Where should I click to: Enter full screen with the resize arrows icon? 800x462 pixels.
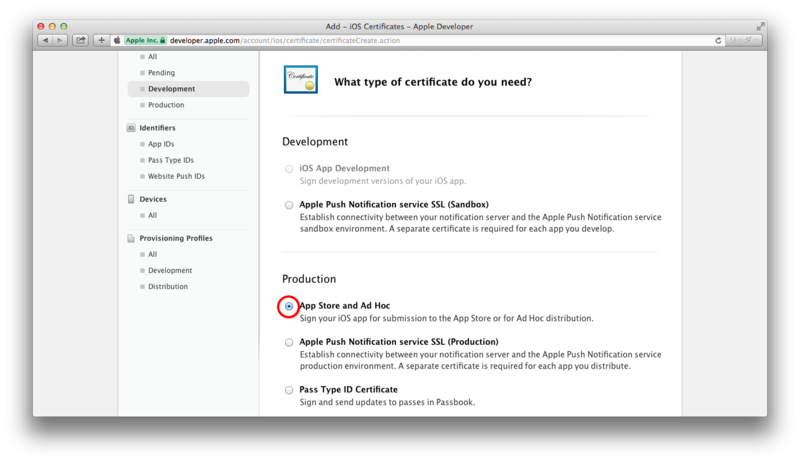click(x=760, y=26)
